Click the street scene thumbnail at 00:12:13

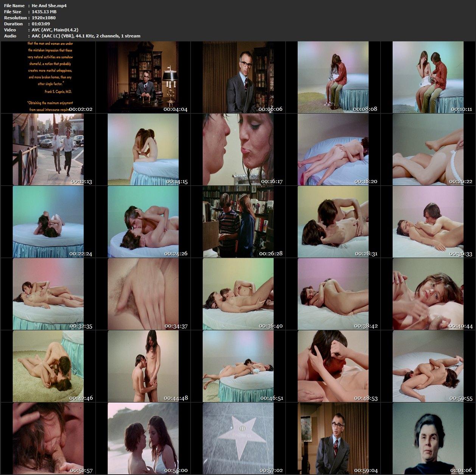click(x=48, y=149)
